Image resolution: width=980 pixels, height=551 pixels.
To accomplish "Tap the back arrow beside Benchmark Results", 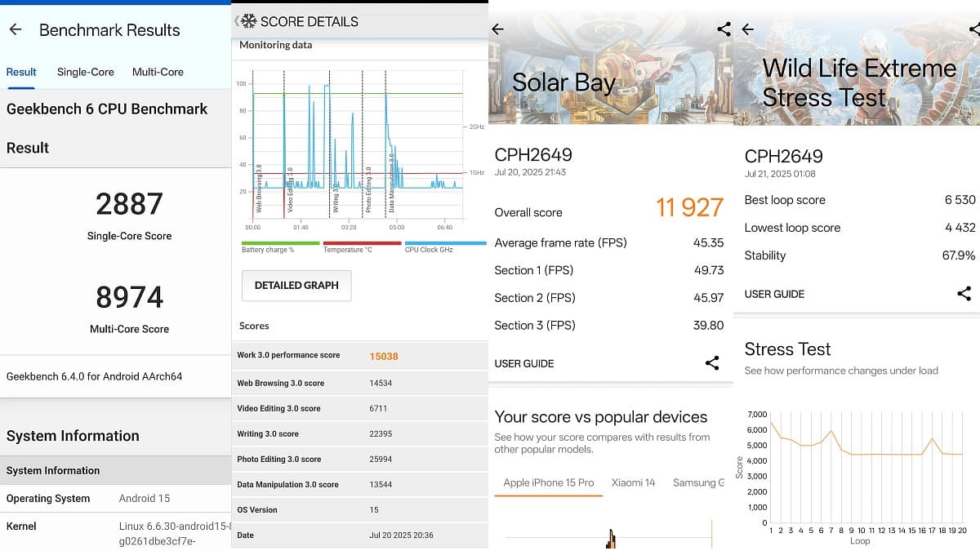I will (x=15, y=29).
